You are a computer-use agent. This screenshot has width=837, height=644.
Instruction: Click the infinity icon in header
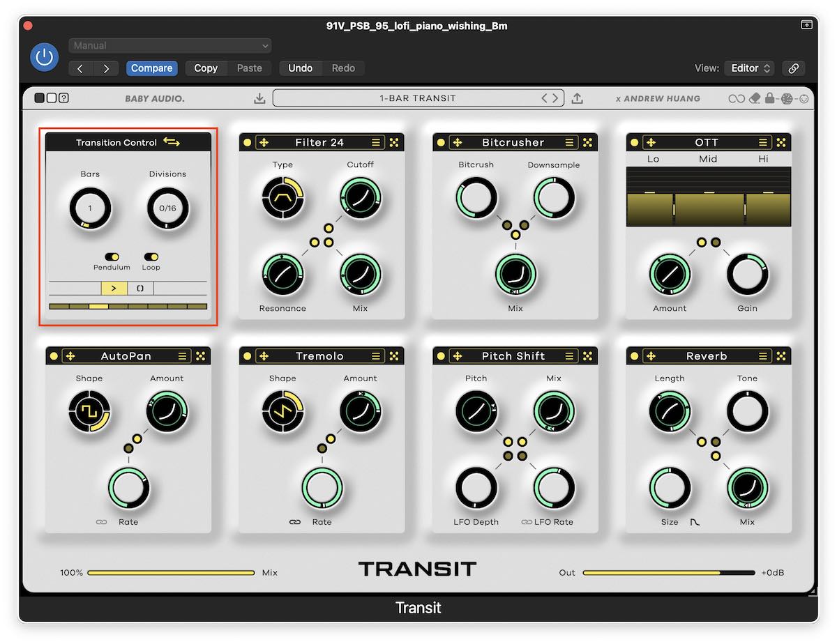pyautogui.click(x=737, y=98)
